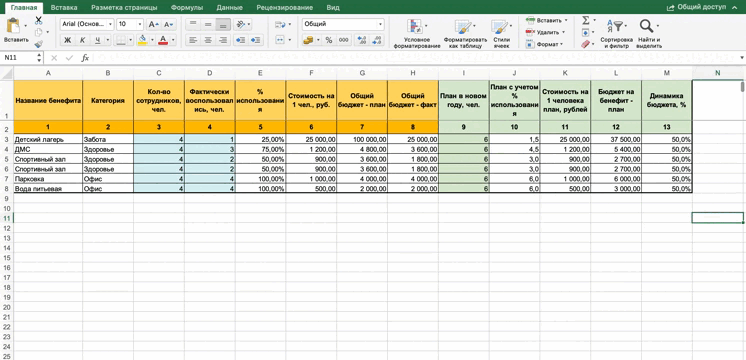This screenshot has height=360, width=746.
Task: Decrease font size with the smaller A
Action: (x=168, y=24)
